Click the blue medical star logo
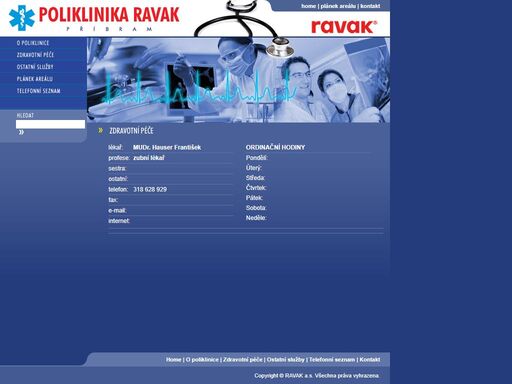The image size is (512, 384). click(22, 18)
